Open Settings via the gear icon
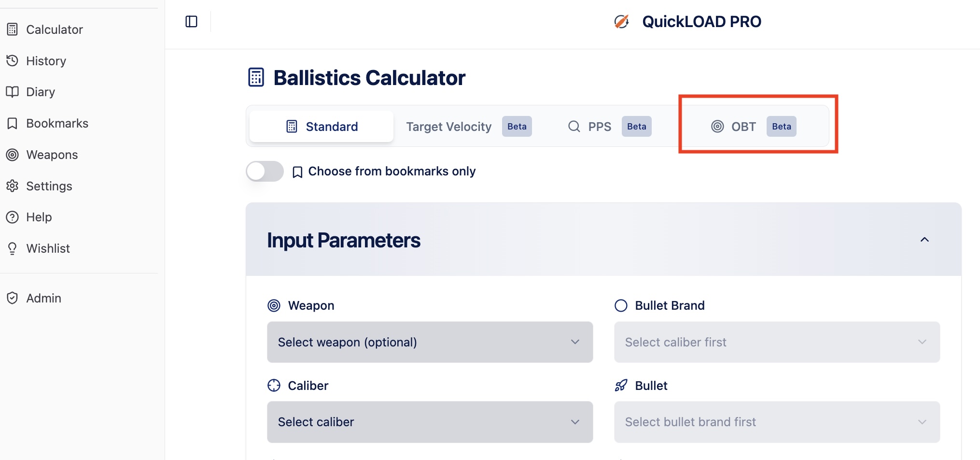 [x=13, y=186]
